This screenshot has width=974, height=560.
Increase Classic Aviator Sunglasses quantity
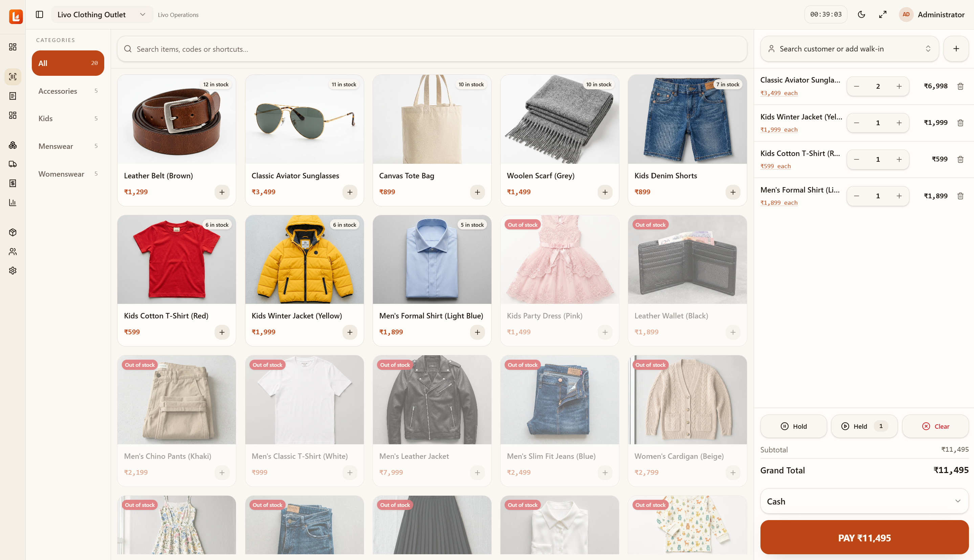pyautogui.click(x=899, y=86)
